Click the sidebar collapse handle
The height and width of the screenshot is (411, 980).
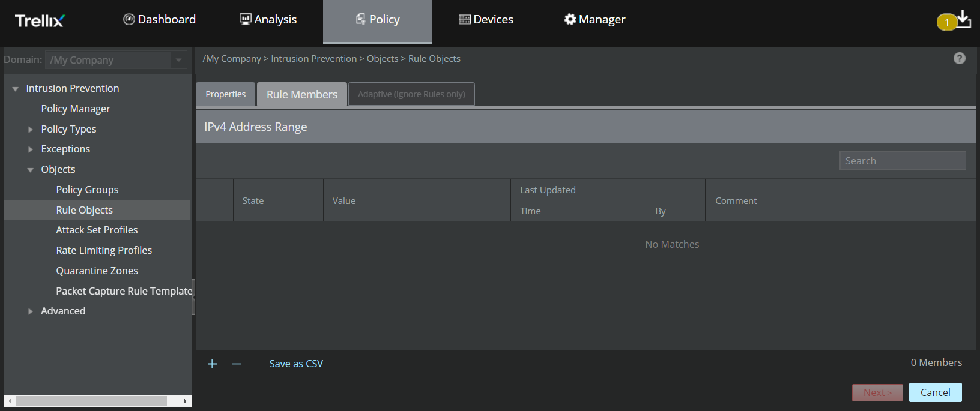193,297
